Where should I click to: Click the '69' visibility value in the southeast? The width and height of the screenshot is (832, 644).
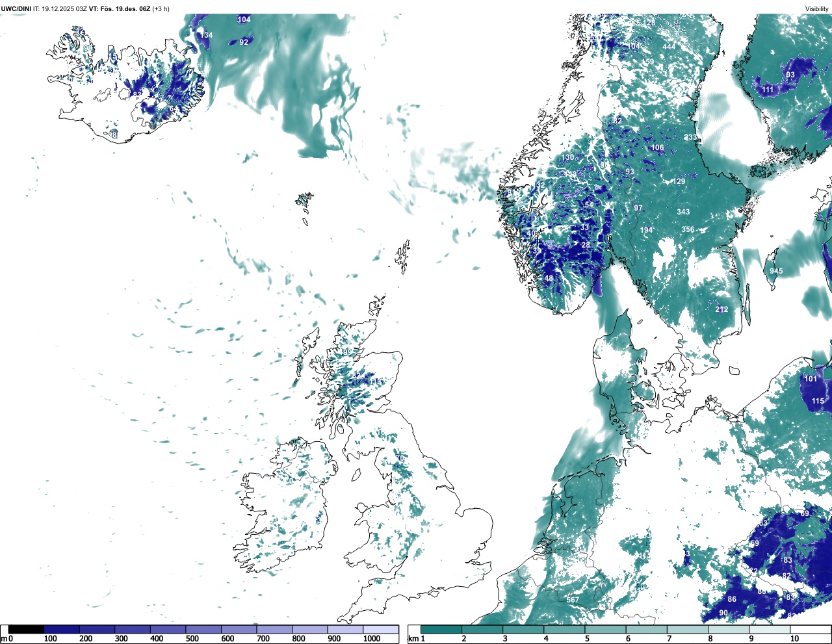pos(805,513)
